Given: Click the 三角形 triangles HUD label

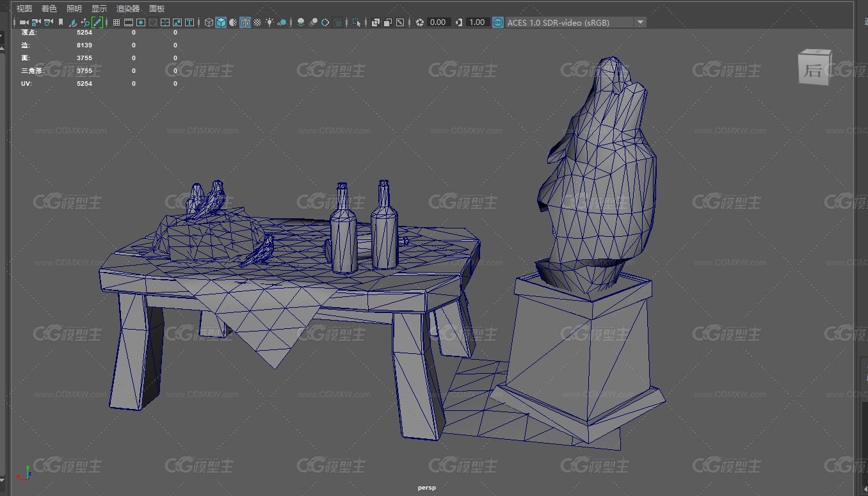Looking at the screenshot, I should click(32, 71).
